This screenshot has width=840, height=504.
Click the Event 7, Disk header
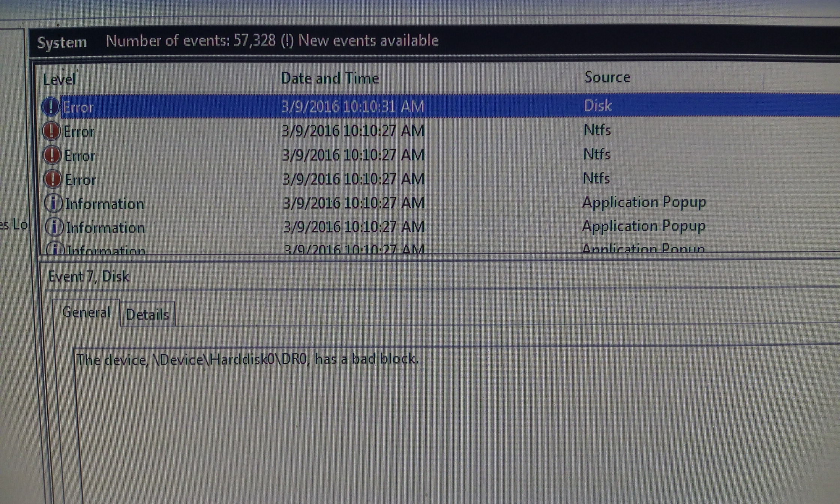(89, 277)
